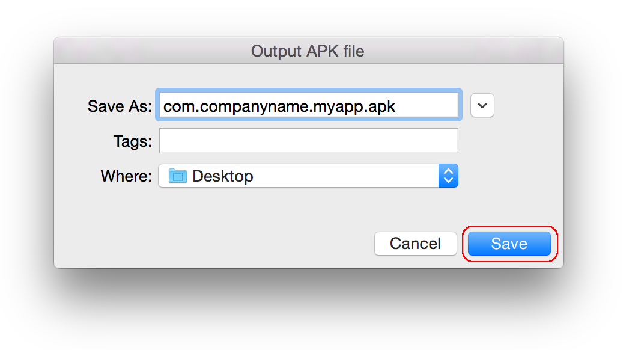Click the blue up-down arrows on Where selector
The width and height of the screenshot is (644, 350).
[448, 176]
